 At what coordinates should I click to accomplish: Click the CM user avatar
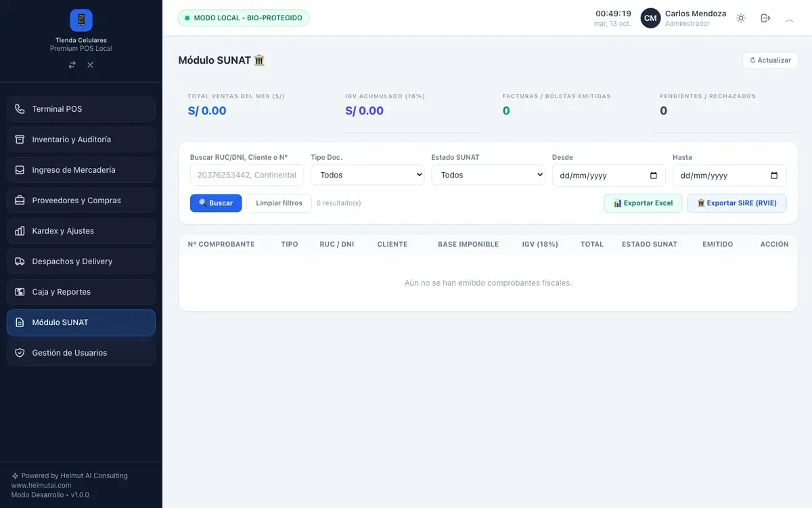click(650, 18)
